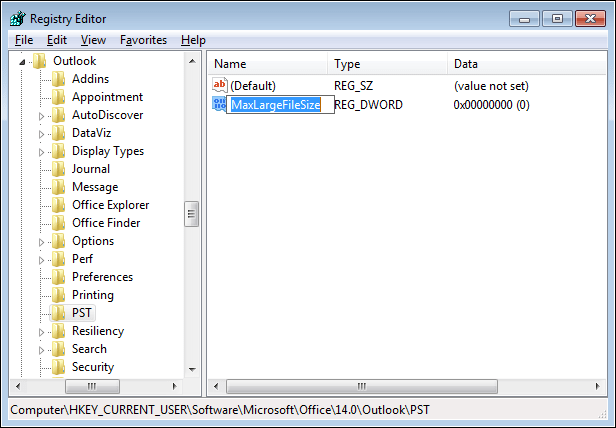Click the PST folder icon

click(x=59, y=313)
